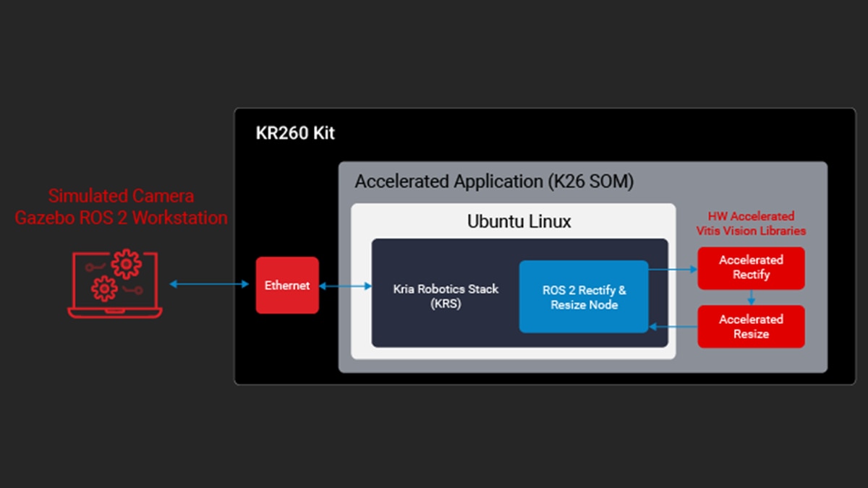868x488 pixels.
Task: Click the Simulated Camera text
Action: pyautogui.click(x=121, y=195)
